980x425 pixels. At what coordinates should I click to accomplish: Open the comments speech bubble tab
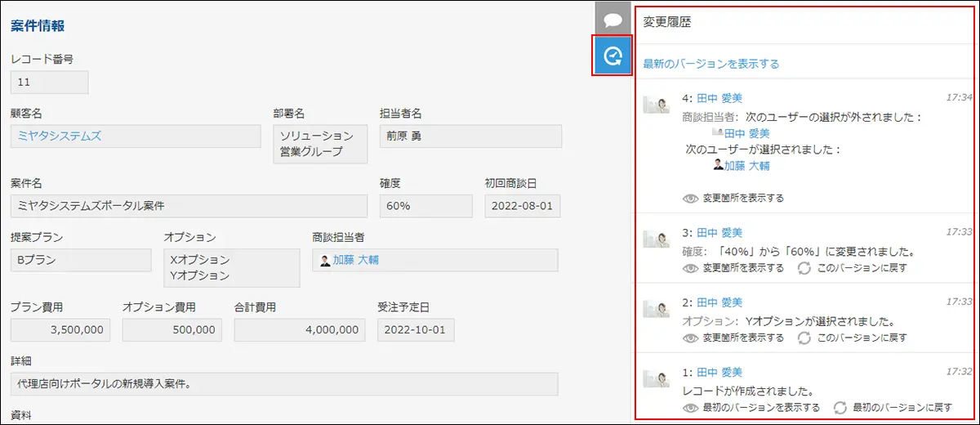[612, 18]
